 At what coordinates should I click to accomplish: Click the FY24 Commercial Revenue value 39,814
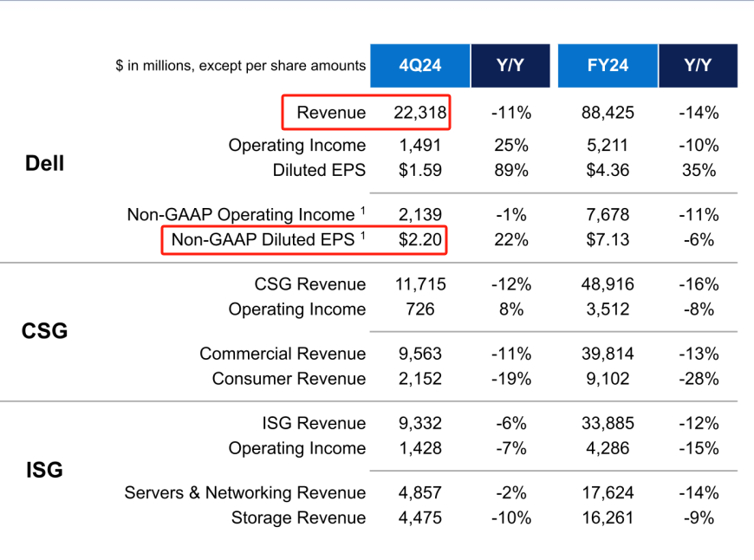608,354
